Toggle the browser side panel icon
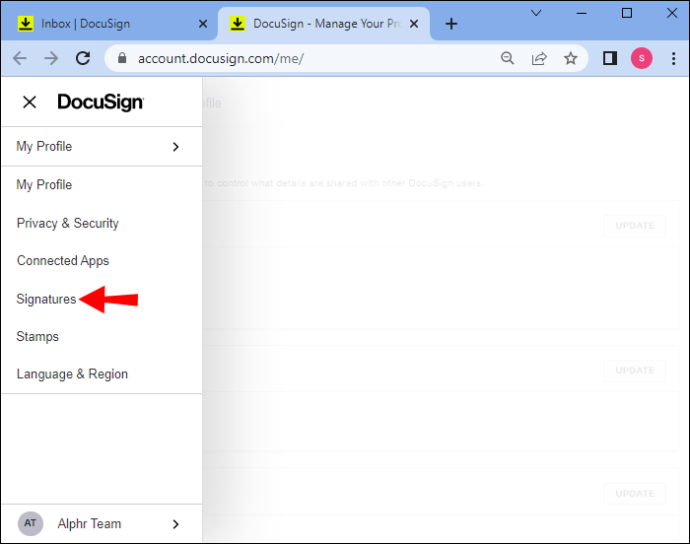 pos(609,58)
